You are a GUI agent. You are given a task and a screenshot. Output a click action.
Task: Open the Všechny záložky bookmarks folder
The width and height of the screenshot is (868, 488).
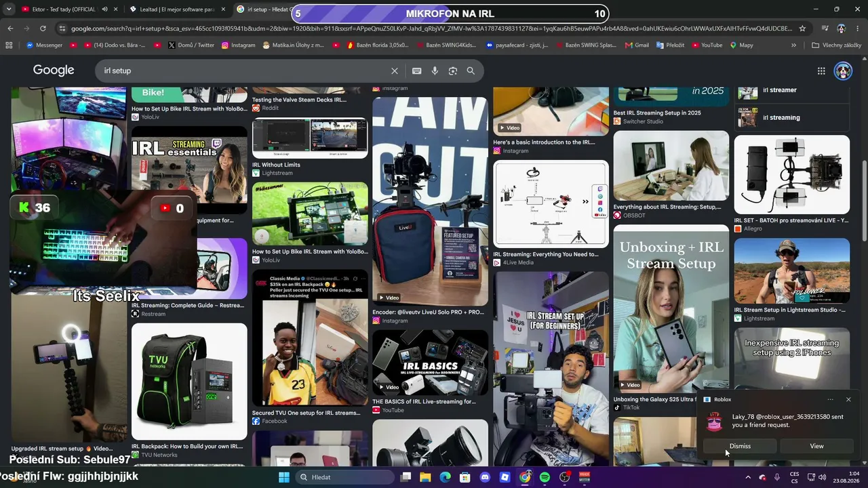point(836,45)
